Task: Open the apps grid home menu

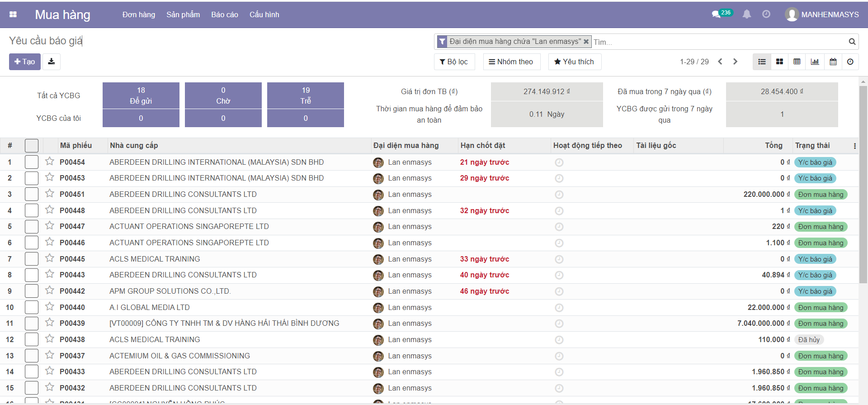Action: point(13,14)
